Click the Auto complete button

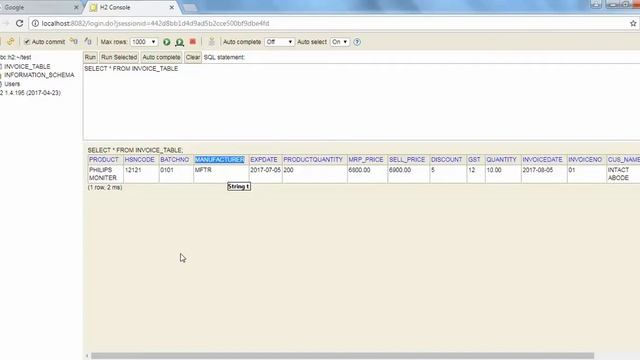[x=161, y=57]
